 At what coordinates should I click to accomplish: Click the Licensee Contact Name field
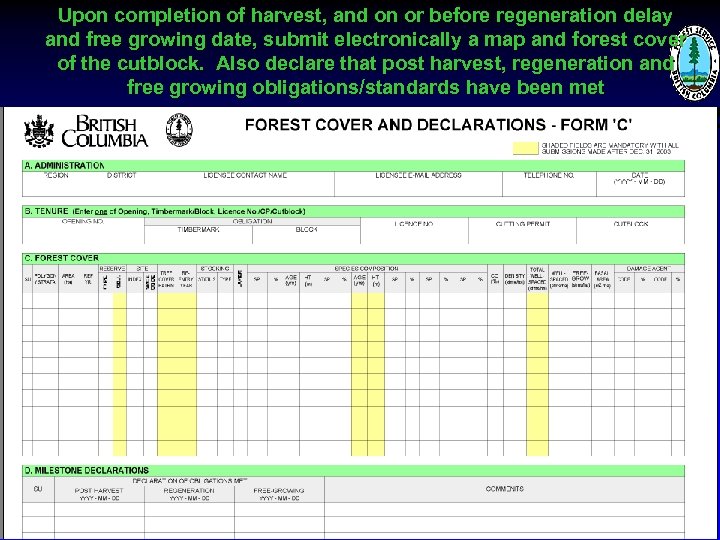click(x=245, y=184)
